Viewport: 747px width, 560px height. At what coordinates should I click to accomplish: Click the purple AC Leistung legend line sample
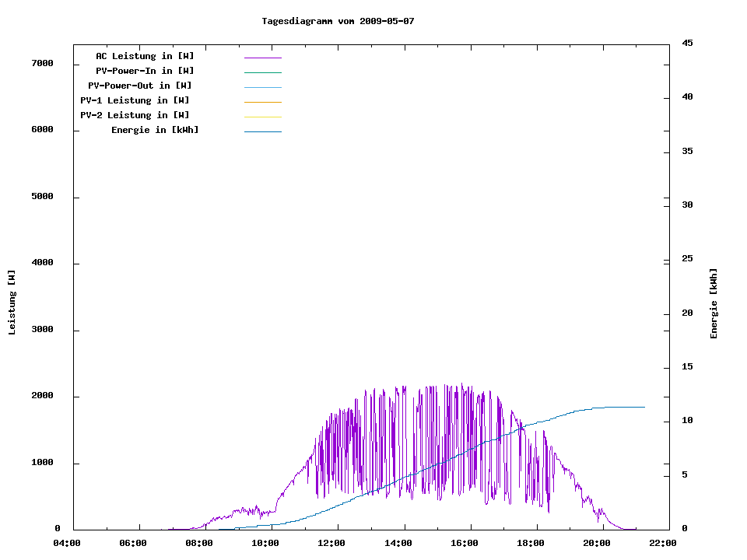pos(262,58)
